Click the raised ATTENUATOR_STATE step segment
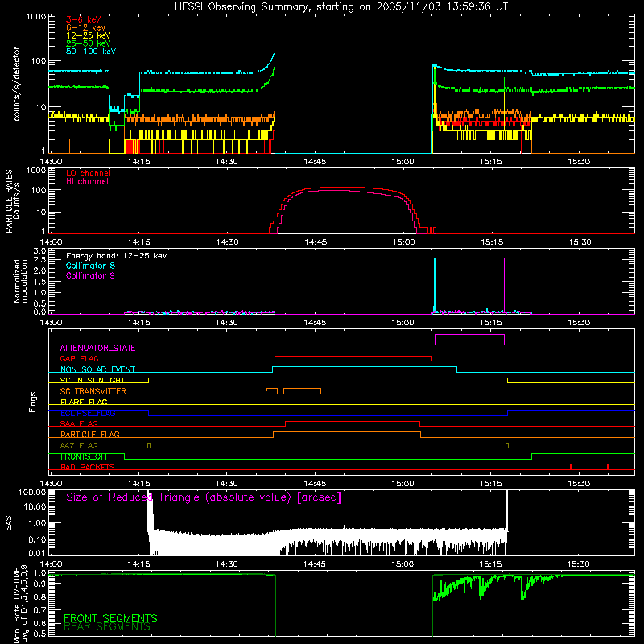This screenshot has width=644, height=644. coord(469,335)
